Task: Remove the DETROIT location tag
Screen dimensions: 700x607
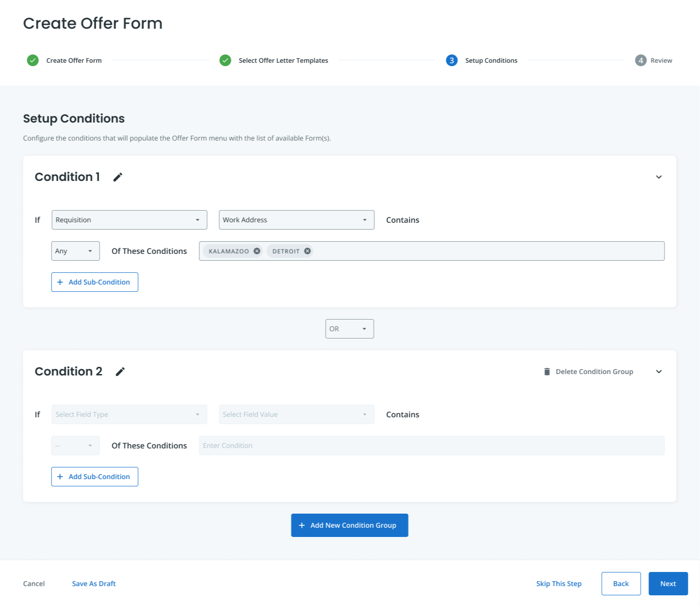Action: click(307, 251)
